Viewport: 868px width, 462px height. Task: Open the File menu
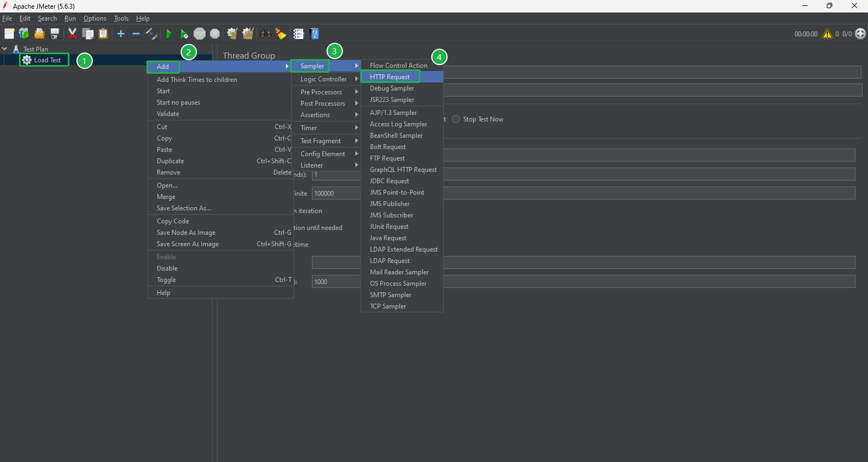click(x=7, y=18)
